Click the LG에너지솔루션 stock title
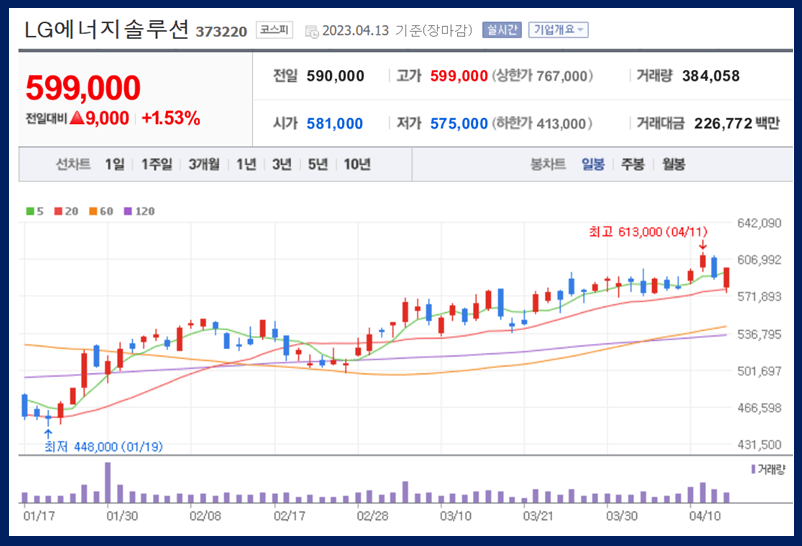This screenshot has height=546, width=802. [x=106, y=30]
